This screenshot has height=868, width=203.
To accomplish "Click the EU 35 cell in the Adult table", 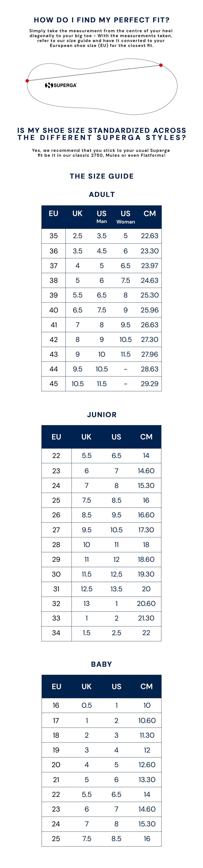I will 54,236.
